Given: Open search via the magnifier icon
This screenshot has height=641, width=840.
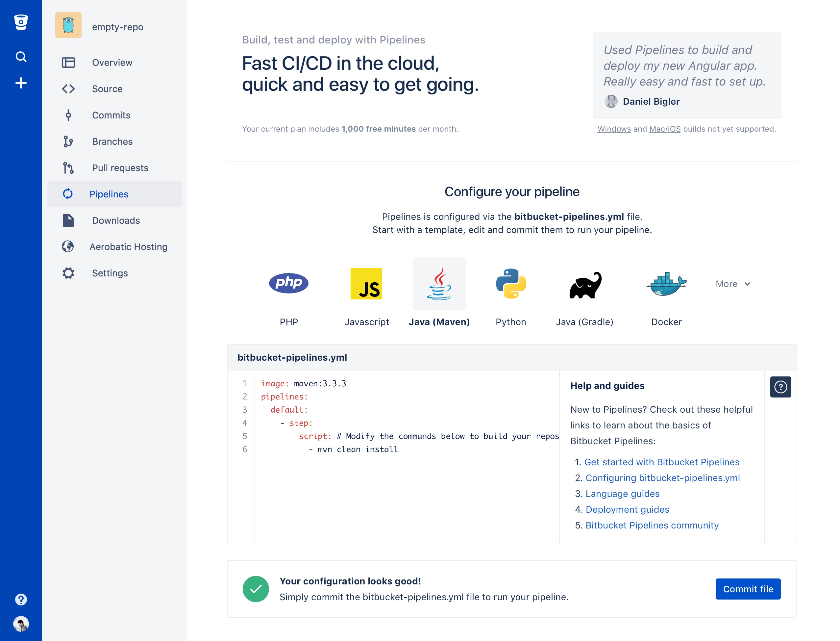Looking at the screenshot, I should point(21,57).
